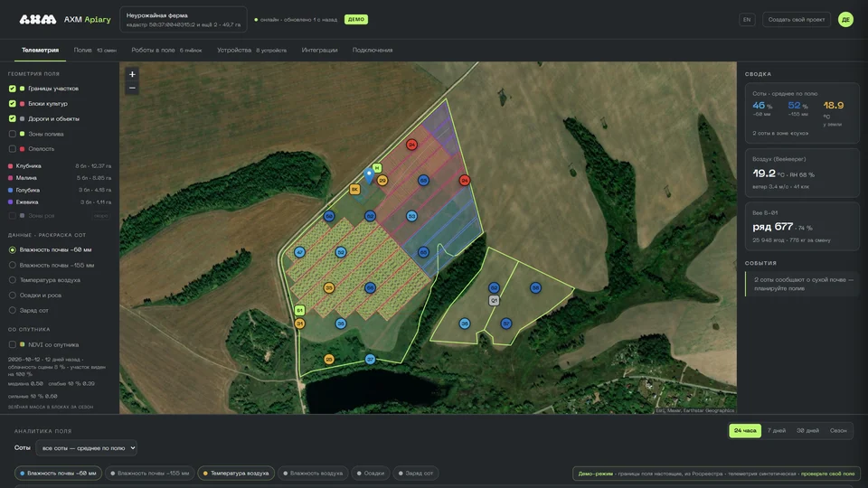
Task: Click the blue location pin on the map
Action: point(369,176)
